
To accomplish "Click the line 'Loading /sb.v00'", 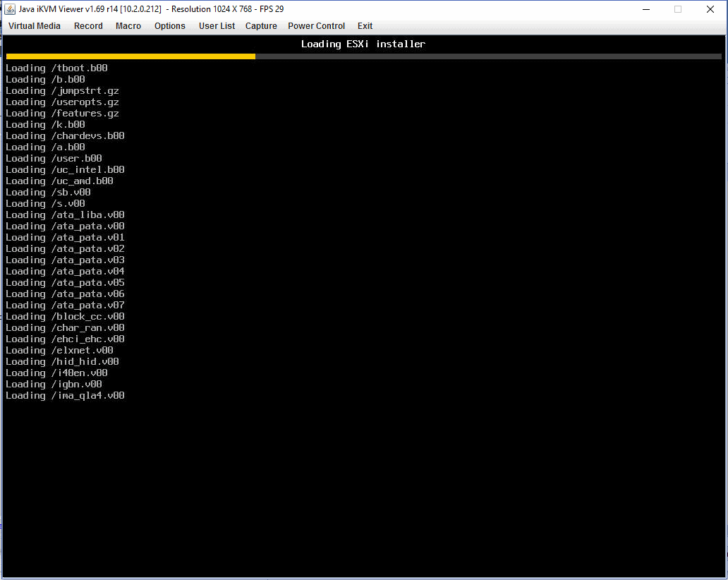I will [48, 192].
